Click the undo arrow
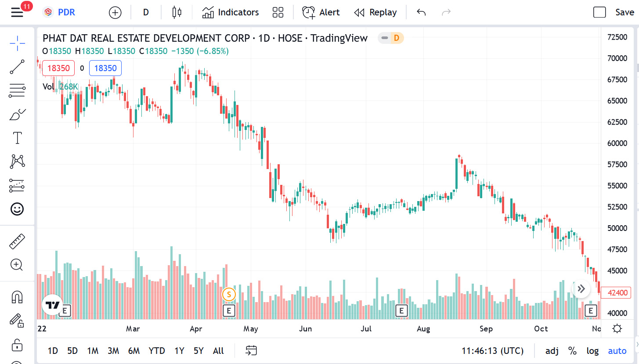The height and width of the screenshot is (364, 639). pyautogui.click(x=421, y=12)
